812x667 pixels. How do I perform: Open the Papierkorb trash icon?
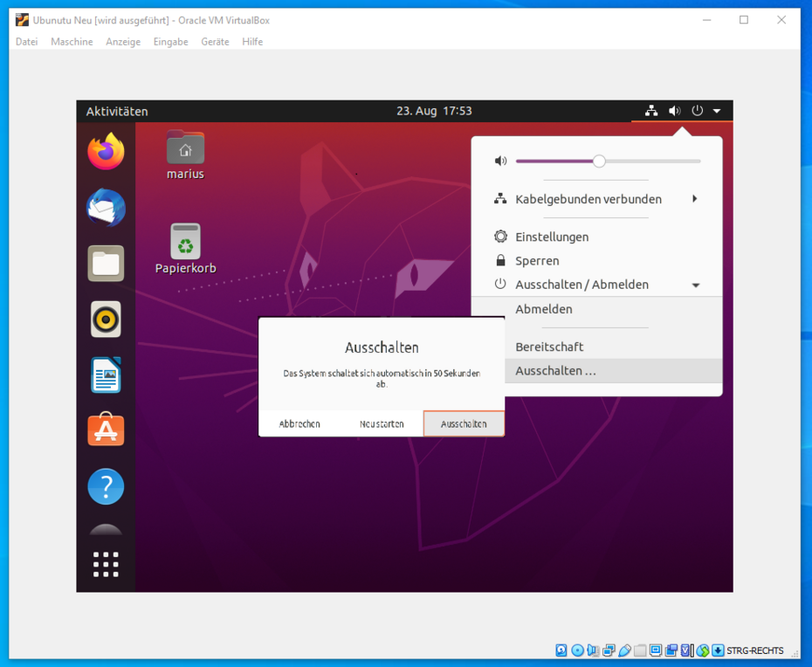pos(185,243)
